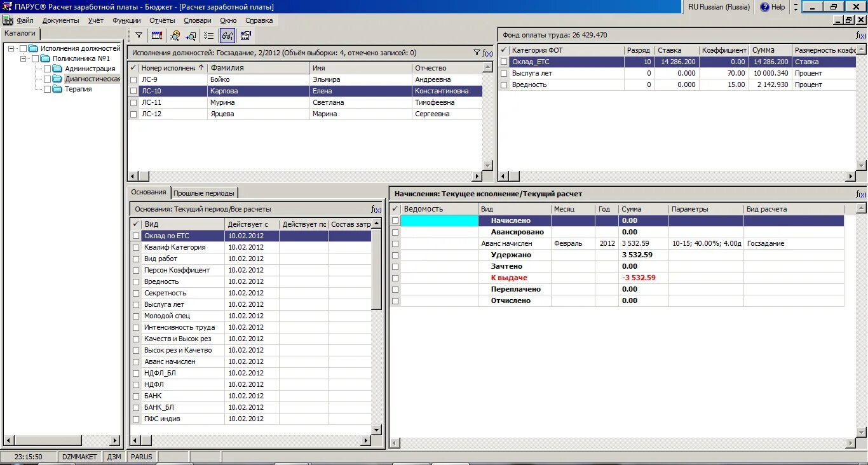Open the Функции menu
The height and width of the screenshot is (465, 868).
point(126,20)
